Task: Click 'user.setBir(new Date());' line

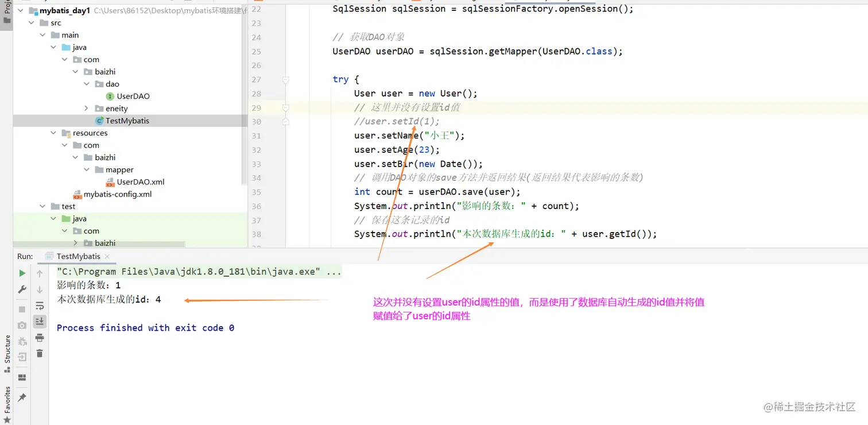Action: pyautogui.click(x=418, y=164)
